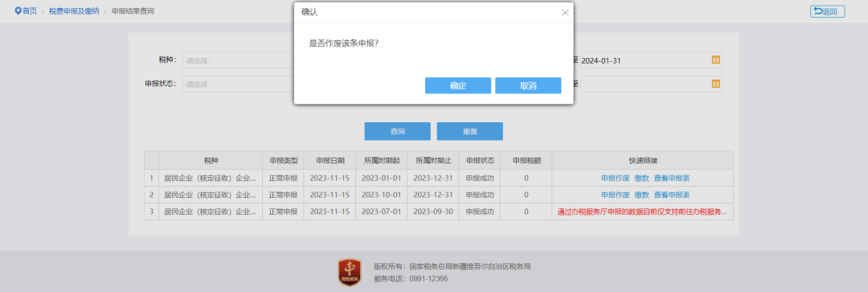Image resolution: width=868 pixels, height=292 pixels.
Task: Click the 重置 reset button
Action: [x=469, y=131]
